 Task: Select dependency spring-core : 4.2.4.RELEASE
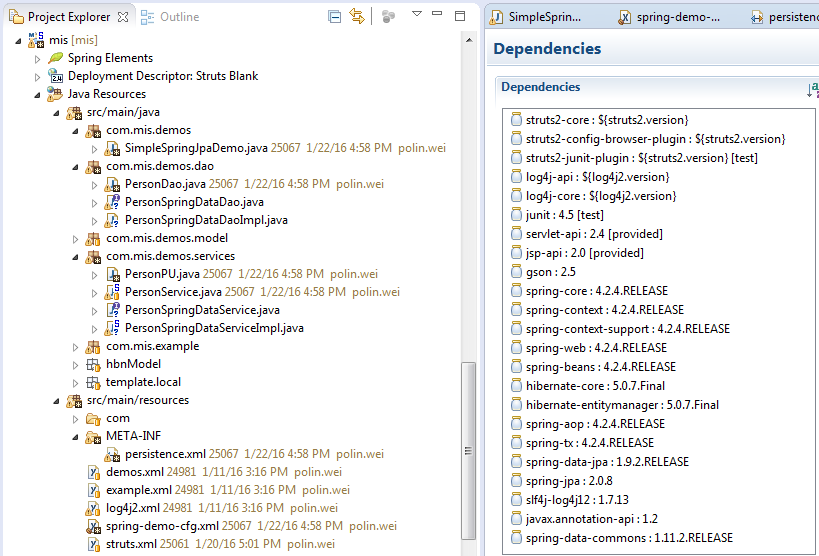pos(597,291)
